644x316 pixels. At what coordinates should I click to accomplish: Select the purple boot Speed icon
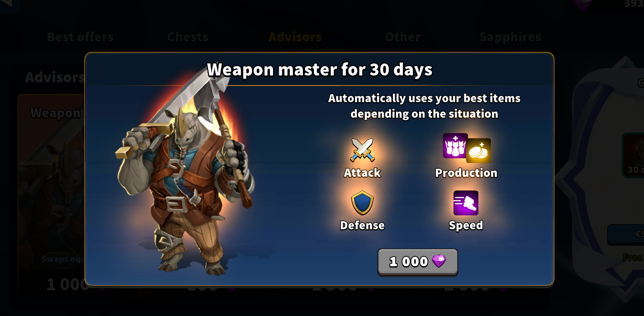coord(466,203)
